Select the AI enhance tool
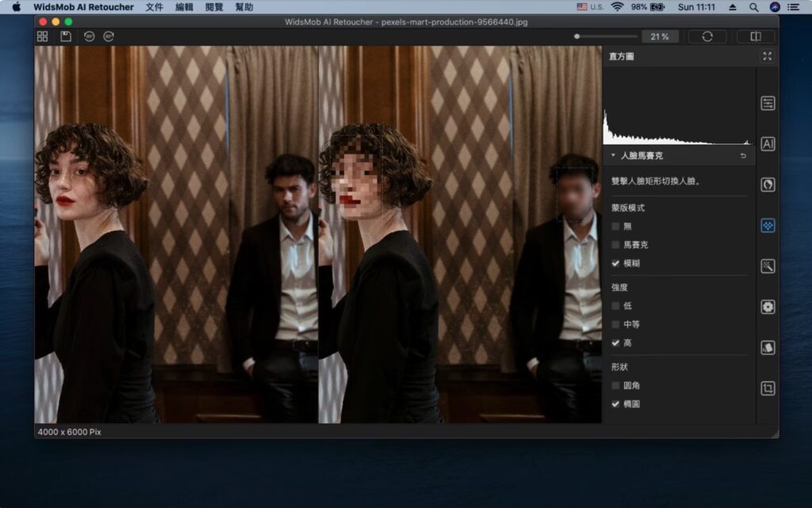This screenshot has height=508, width=812. coord(767,143)
